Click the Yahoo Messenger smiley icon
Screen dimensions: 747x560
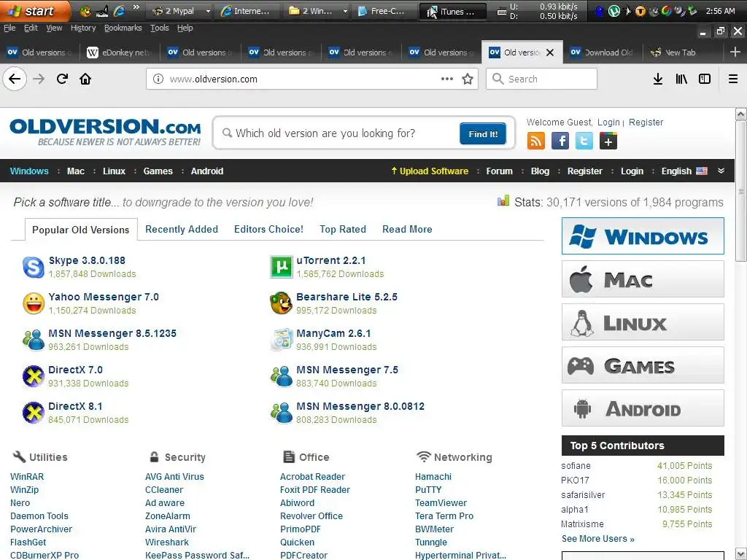click(x=34, y=303)
